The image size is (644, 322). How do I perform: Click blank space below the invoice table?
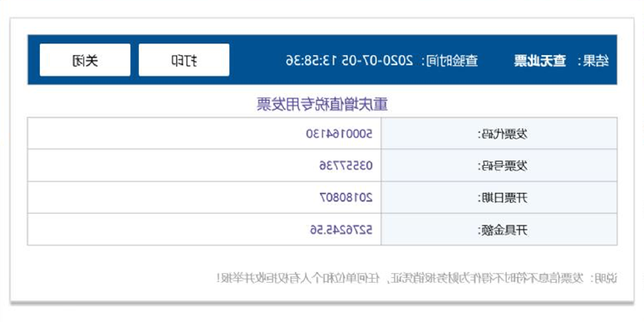pos(322,258)
